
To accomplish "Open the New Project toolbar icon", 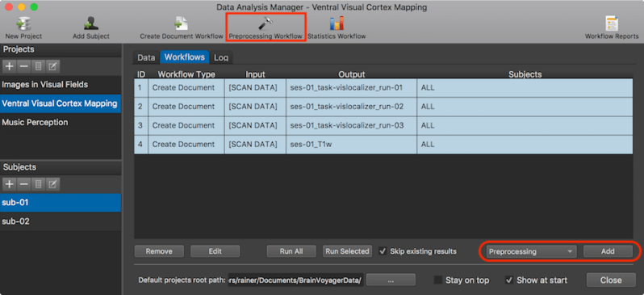I will pos(23,27).
